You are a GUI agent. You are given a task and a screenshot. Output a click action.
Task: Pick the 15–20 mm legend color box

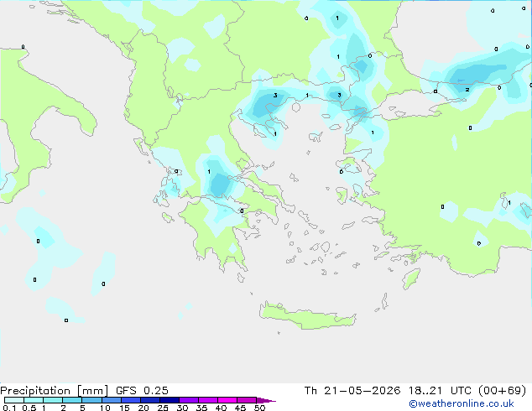pyautogui.click(x=131, y=400)
